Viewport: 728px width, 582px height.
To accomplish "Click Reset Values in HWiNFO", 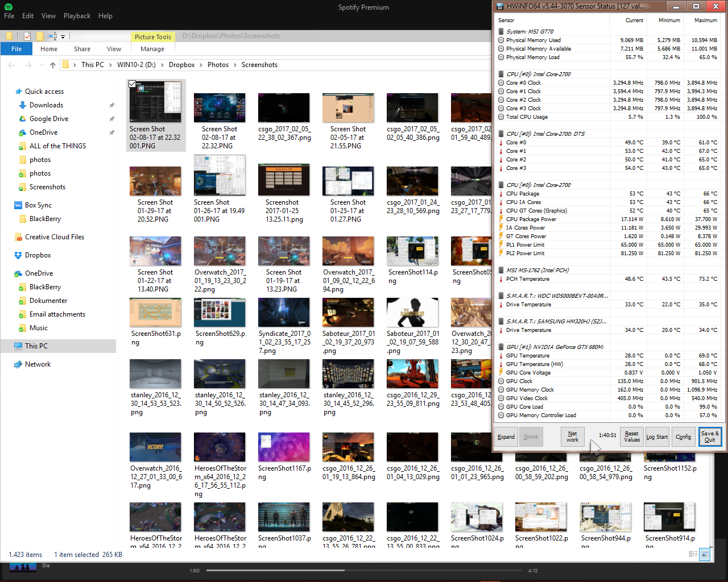I will point(632,437).
